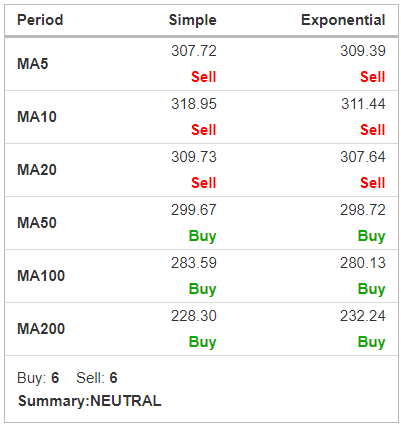401x425 pixels.
Task: Select the MA100 row label
Action: pyautogui.click(x=41, y=276)
